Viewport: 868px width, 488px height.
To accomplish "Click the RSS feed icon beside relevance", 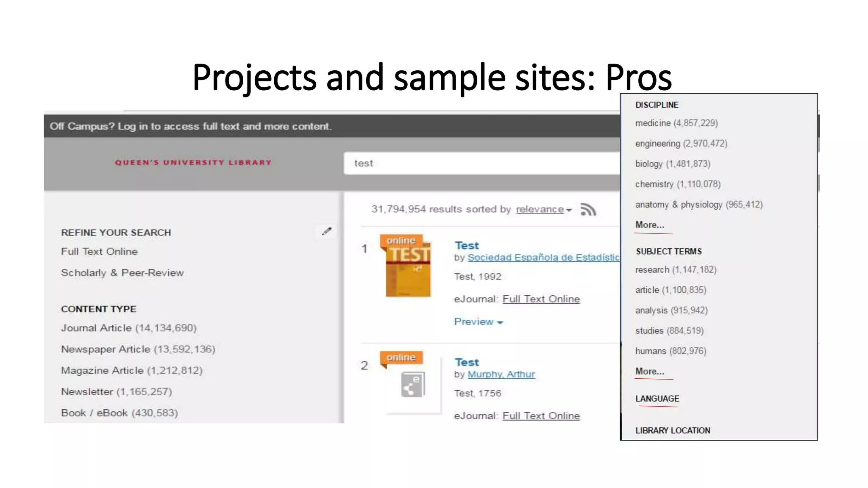I will click(x=588, y=210).
